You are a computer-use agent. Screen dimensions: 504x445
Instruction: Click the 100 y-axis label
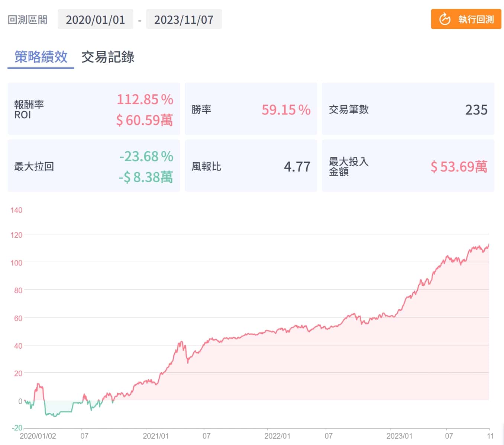(x=16, y=263)
